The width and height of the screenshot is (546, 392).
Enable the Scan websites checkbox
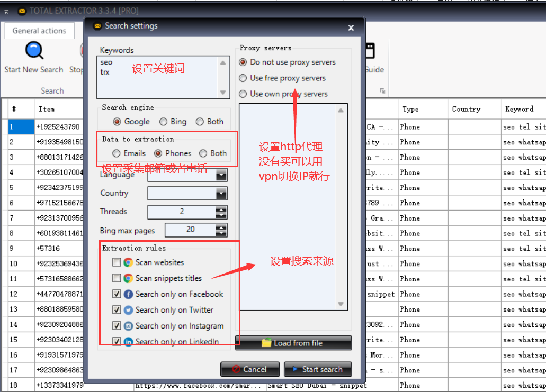115,262
